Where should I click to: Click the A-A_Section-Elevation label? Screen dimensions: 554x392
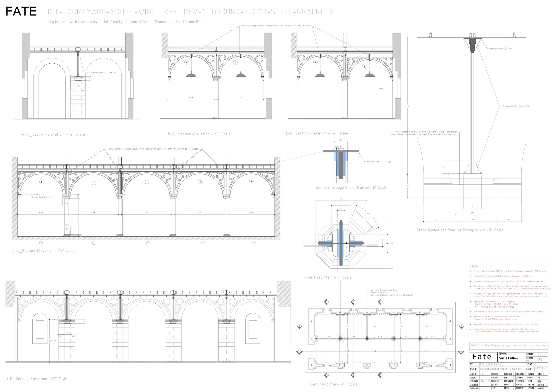pos(53,135)
